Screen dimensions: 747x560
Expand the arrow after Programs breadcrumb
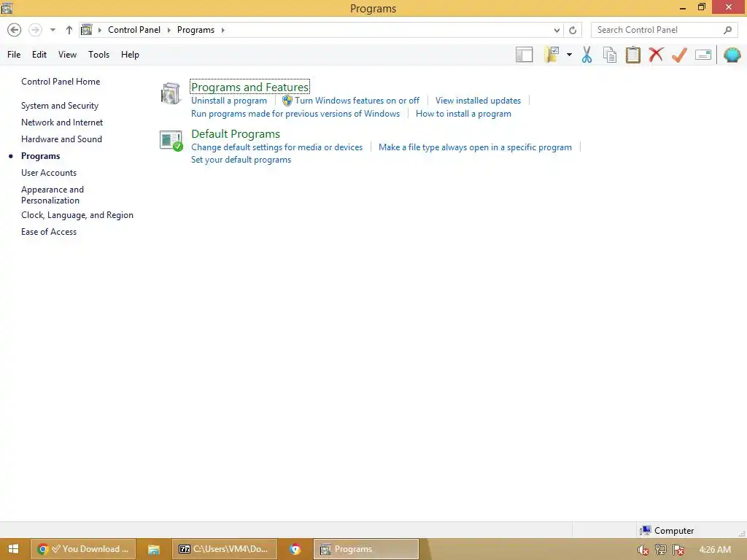pyautogui.click(x=222, y=30)
